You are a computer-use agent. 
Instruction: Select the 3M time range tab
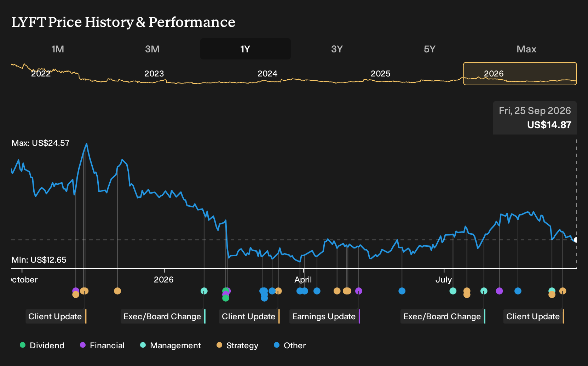tap(152, 49)
